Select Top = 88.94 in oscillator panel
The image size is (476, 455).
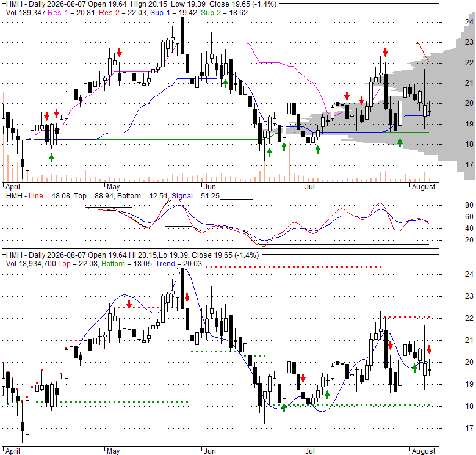click(x=94, y=196)
